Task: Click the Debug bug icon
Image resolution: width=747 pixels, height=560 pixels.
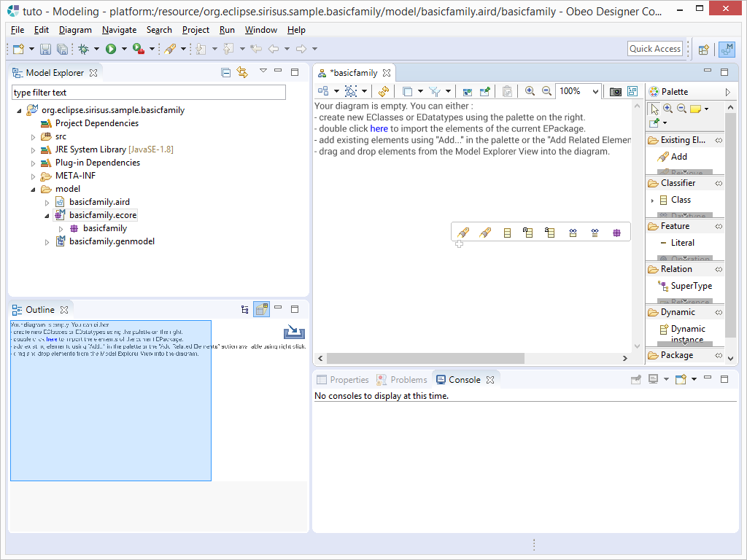Action: click(x=83, y=49)
